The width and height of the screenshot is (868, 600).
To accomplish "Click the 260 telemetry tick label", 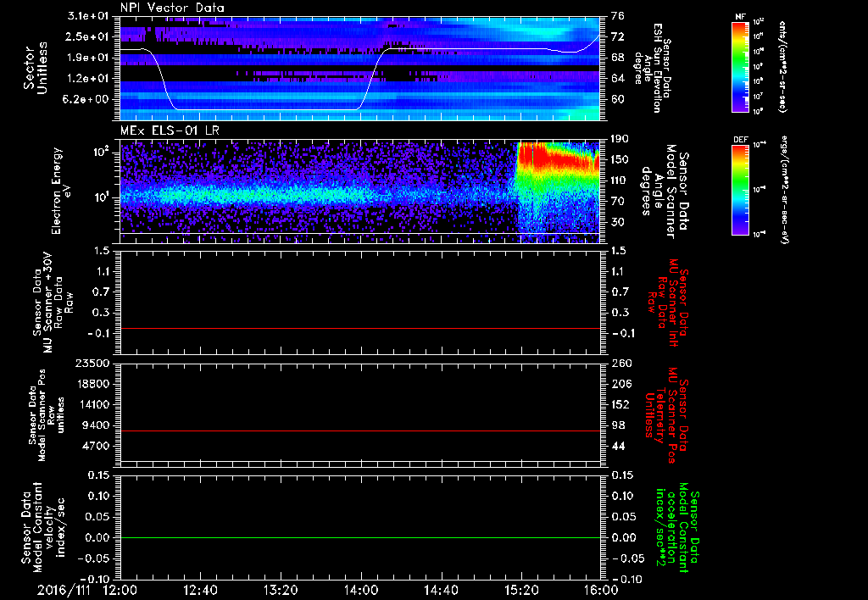I will pos(620,363).
